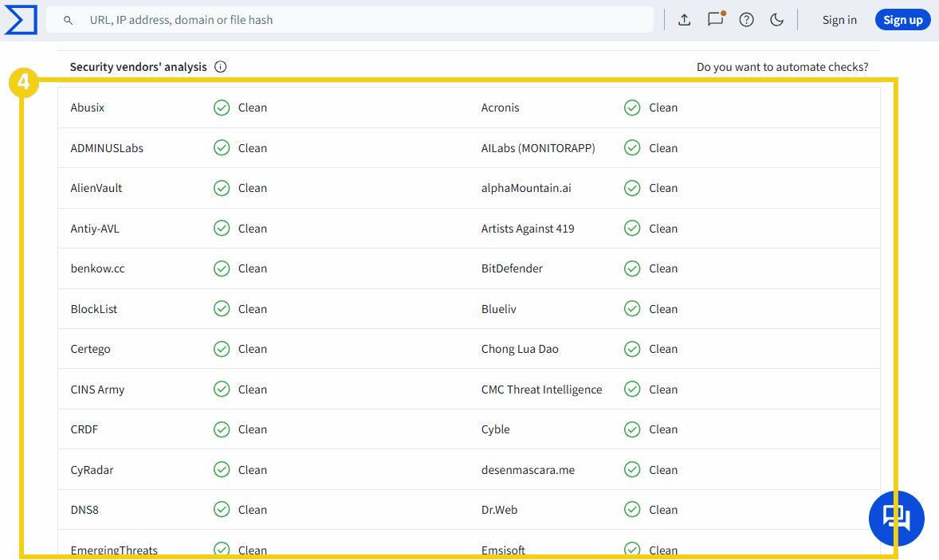939x560 pixels.
Task: Toggle dark mode moon icon
Action: click(x=776, y=20)
